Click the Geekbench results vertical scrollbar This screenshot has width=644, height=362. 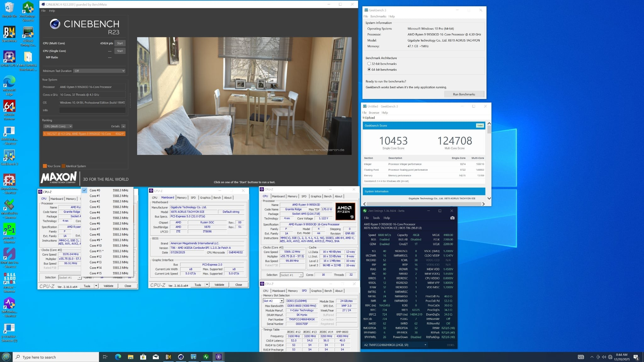point(489,161)
